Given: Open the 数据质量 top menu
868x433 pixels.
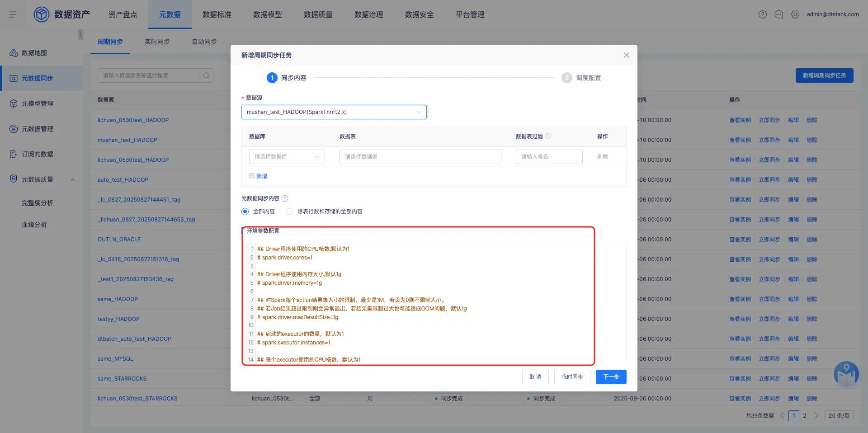Looking at the screenshot, I should pyautogui.click(x=318, y=14).
